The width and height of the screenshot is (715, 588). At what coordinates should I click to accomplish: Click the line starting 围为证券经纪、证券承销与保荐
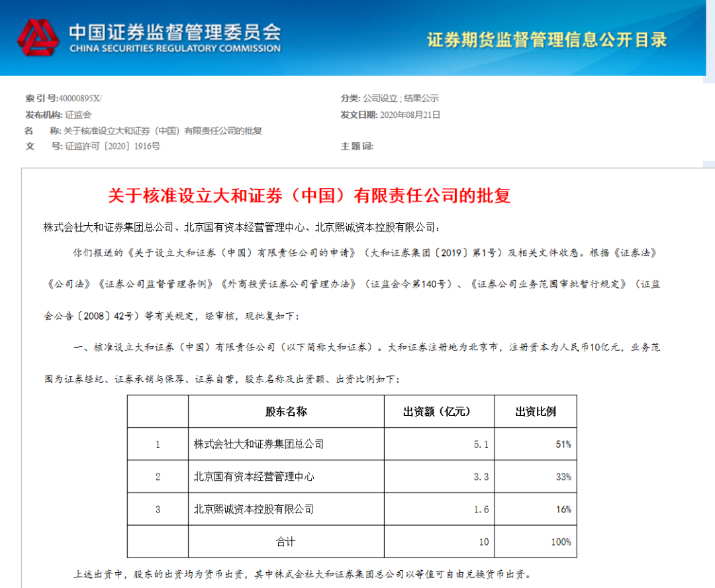click(222, 379)
